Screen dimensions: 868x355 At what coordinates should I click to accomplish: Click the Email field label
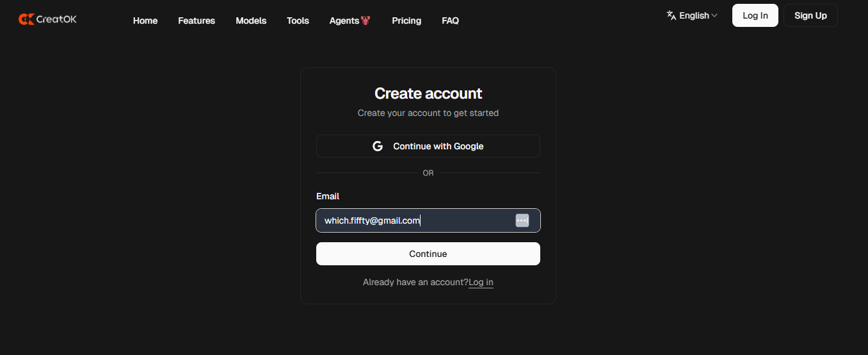(328, 196)
